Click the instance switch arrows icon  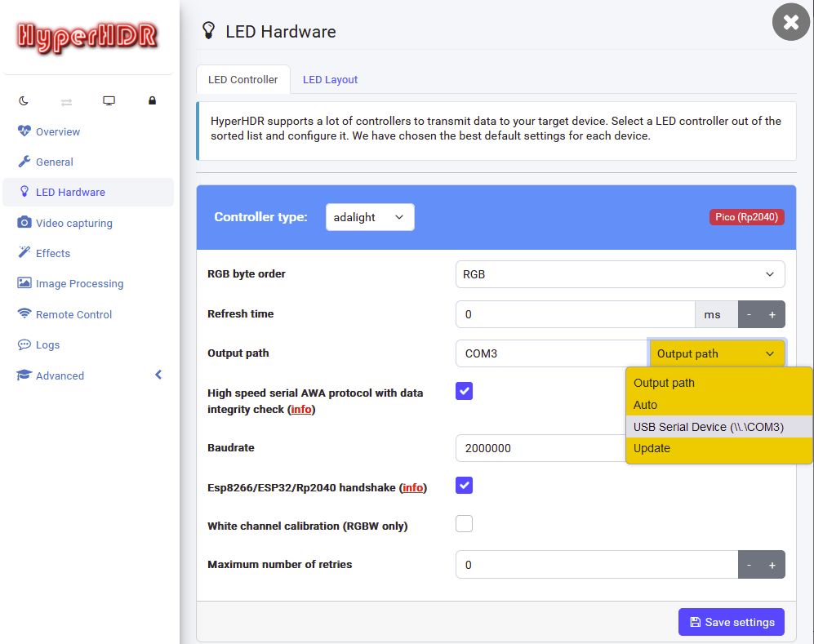click(66, 102)
